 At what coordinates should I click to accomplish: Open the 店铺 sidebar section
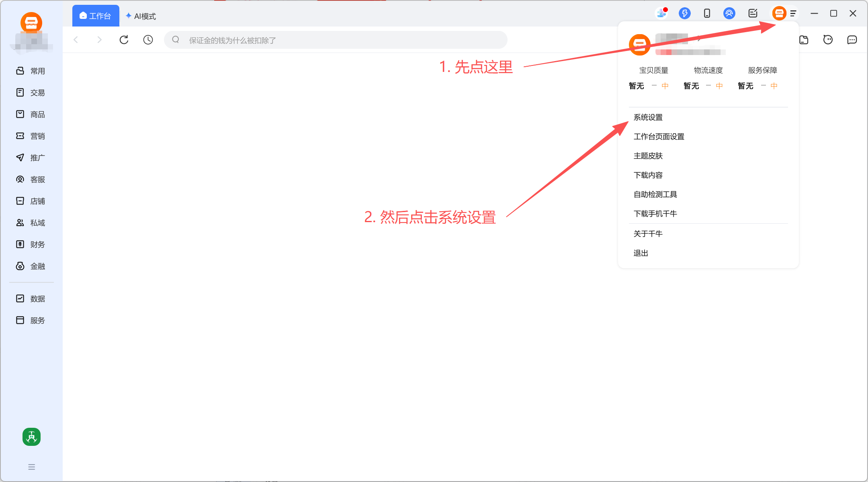(31, 201)
